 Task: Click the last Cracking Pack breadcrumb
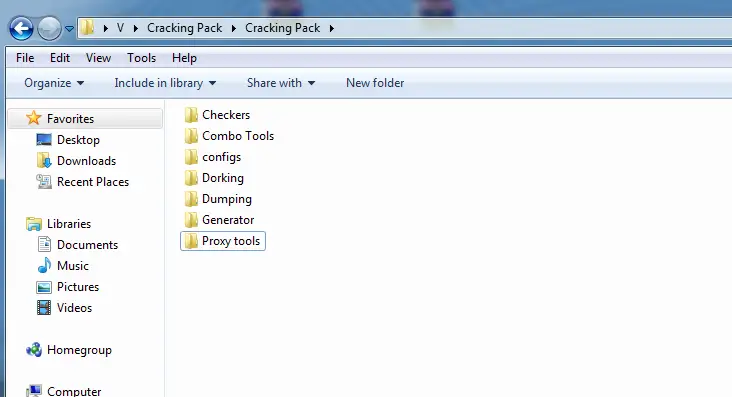click(x=282, y=28)
